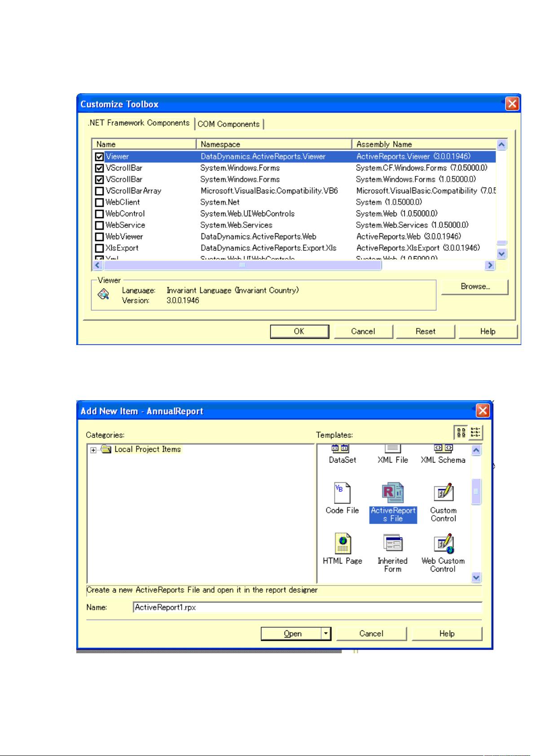
Task: Switch templates to small icons view
Action: pyautogui.click(x=475, y=433)
